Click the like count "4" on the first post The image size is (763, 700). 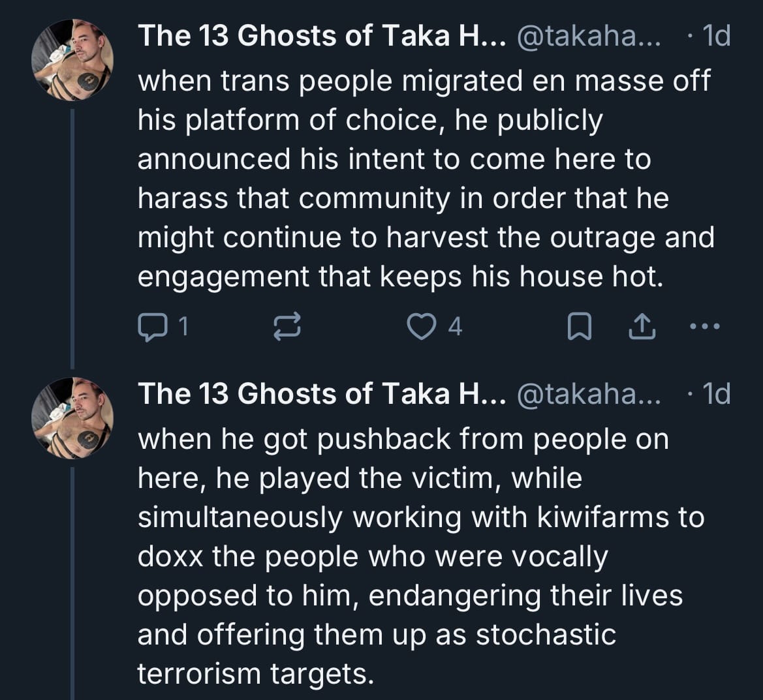pos(455,327)
